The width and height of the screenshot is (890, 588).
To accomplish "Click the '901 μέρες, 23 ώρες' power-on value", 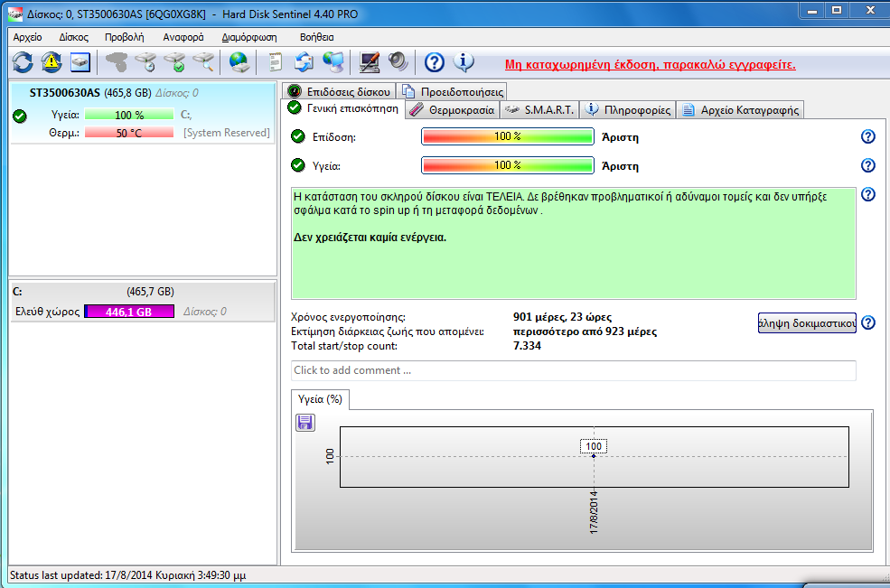I will (x=563, y=317).
